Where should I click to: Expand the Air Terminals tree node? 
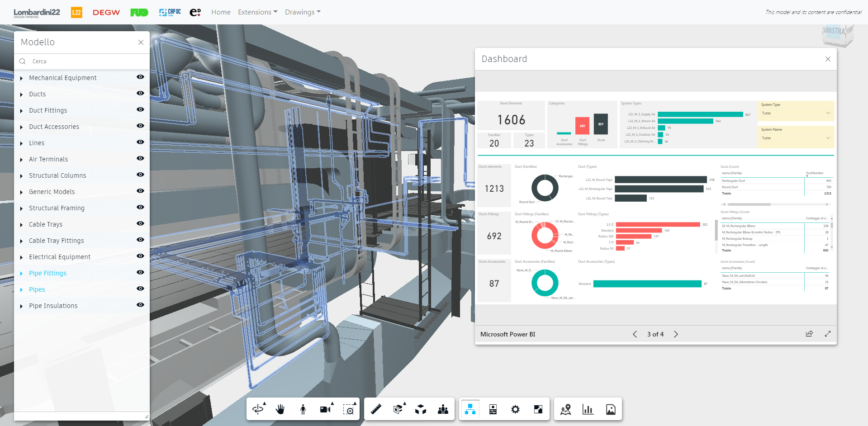21,160
